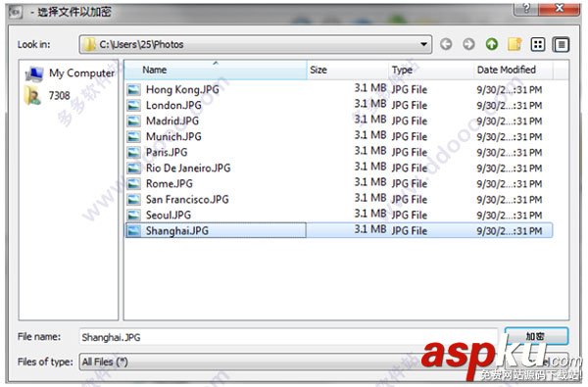Click the Madrid.JPG file icon

(134, 121)
